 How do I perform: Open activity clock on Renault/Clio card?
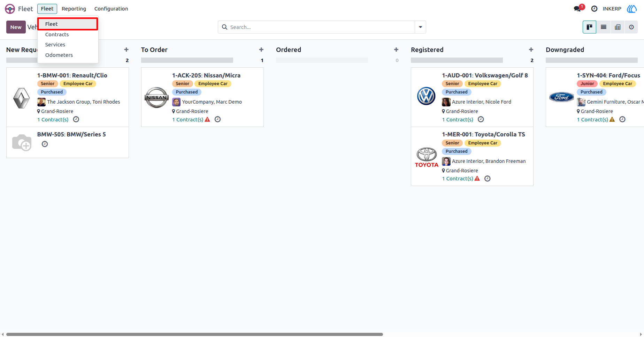(76, 119)
